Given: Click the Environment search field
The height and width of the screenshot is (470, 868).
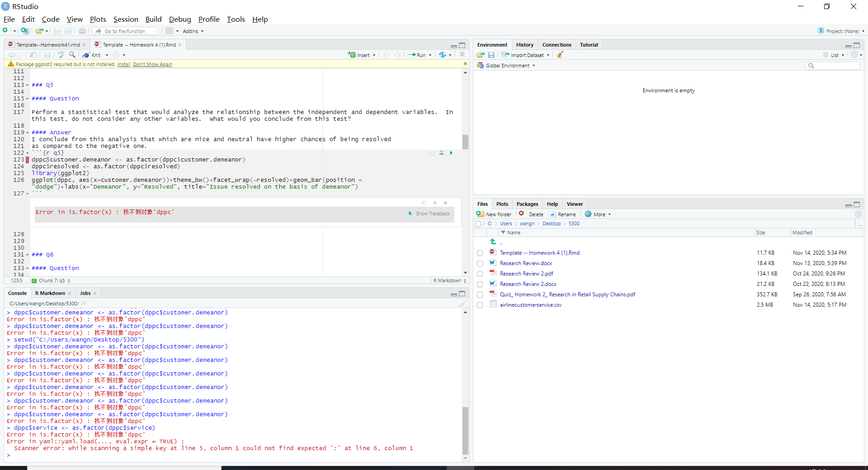Looking at the screenshot, I should 833,66.
